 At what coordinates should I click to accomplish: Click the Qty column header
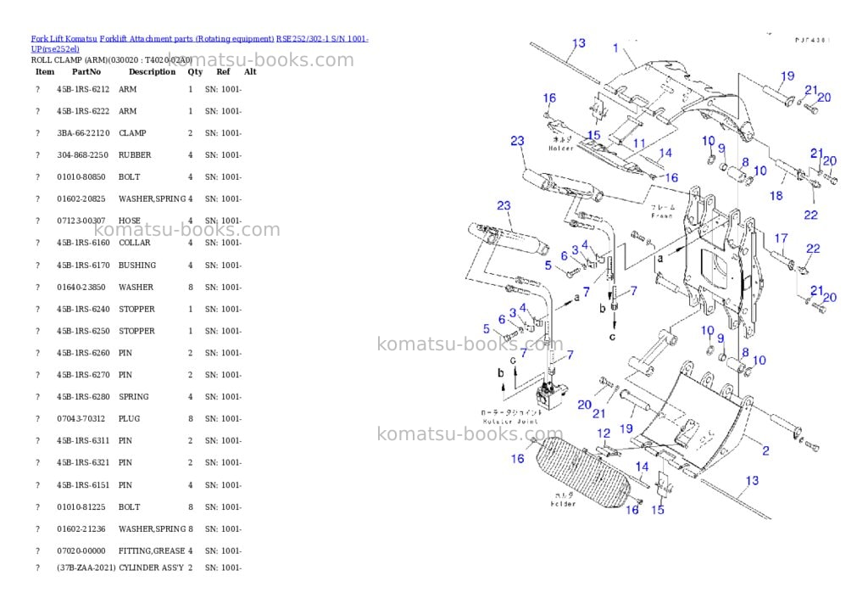click(x=195, y=71)
